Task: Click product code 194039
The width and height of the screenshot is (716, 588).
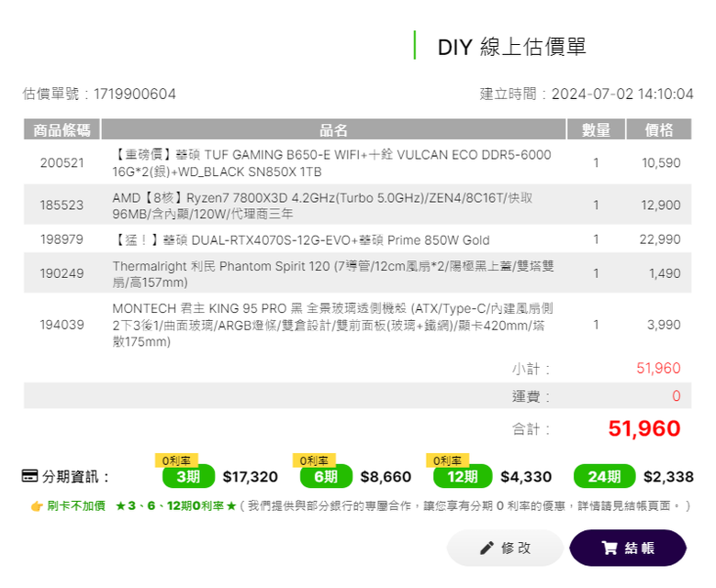Action: (x=62, y=325)
